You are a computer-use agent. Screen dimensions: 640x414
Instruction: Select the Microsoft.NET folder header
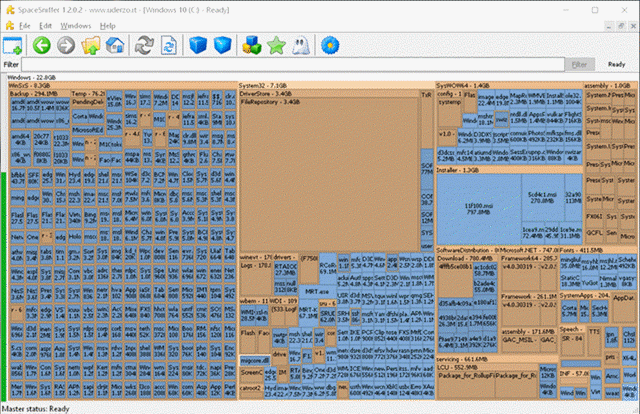[529, 250]
